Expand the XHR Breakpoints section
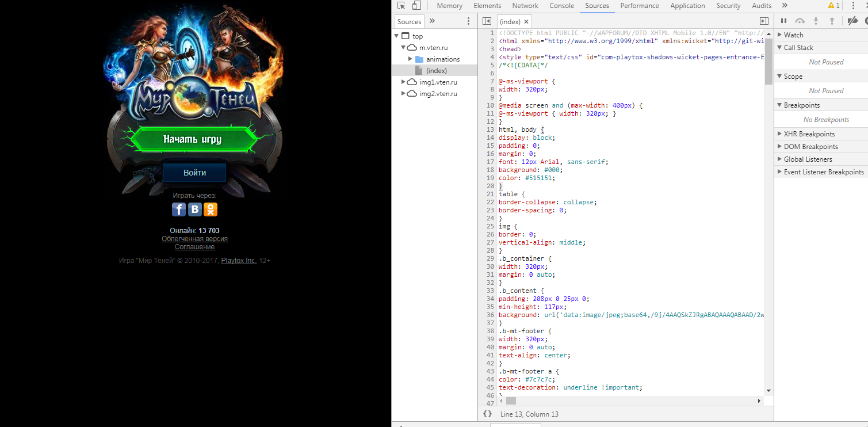Viewport: 868px width, 427px height. coord(809,134)
